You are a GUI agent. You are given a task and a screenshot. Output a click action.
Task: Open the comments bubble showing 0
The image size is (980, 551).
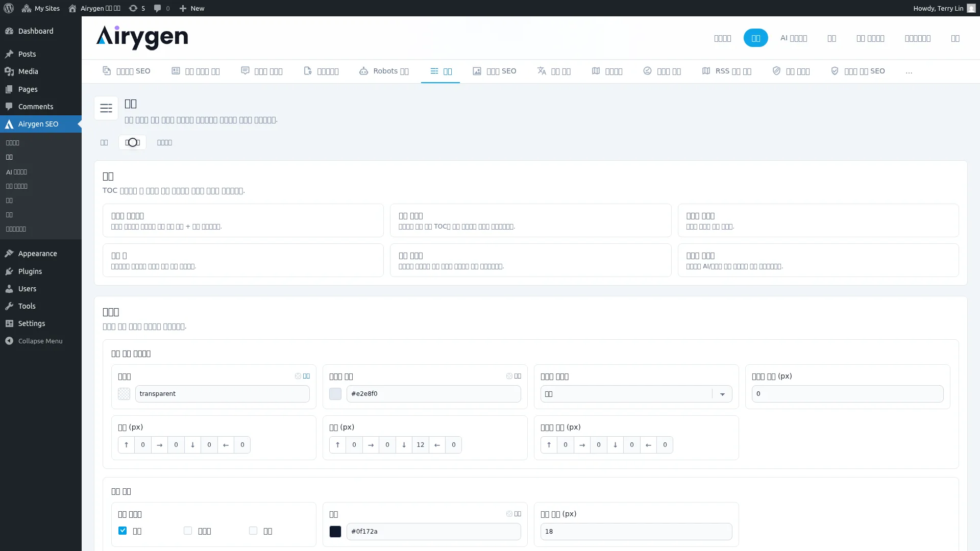[x=162, y=8]
